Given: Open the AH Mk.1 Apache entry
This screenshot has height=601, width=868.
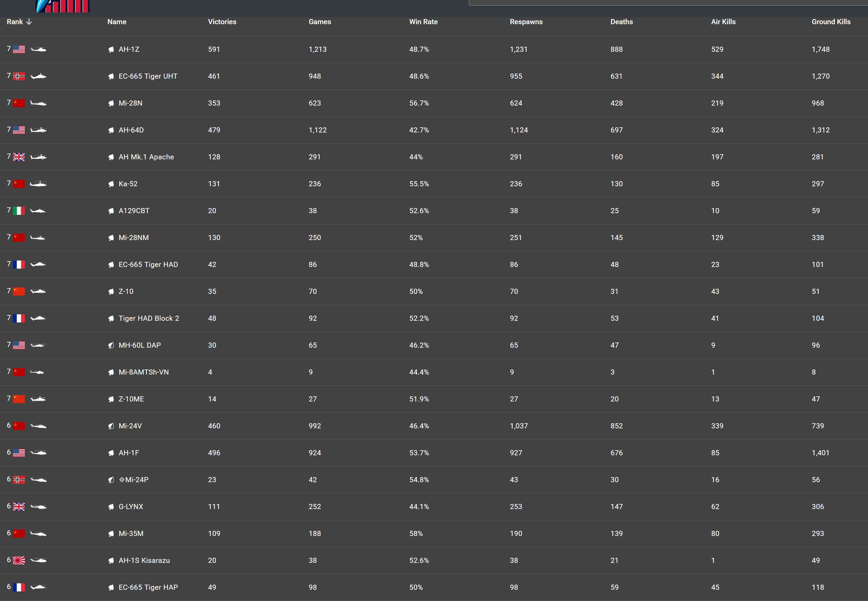Looking at the screenshot, I should click(146, 157).
